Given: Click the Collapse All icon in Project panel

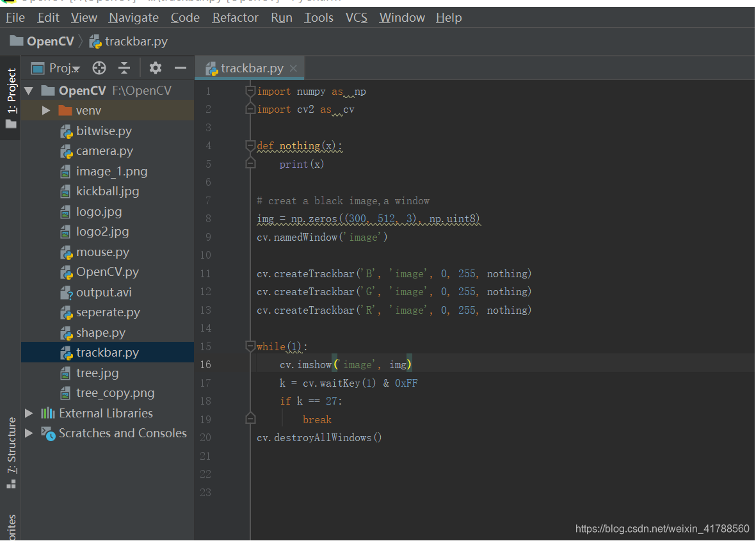Looking at the screenshot, I should point(124,68).
